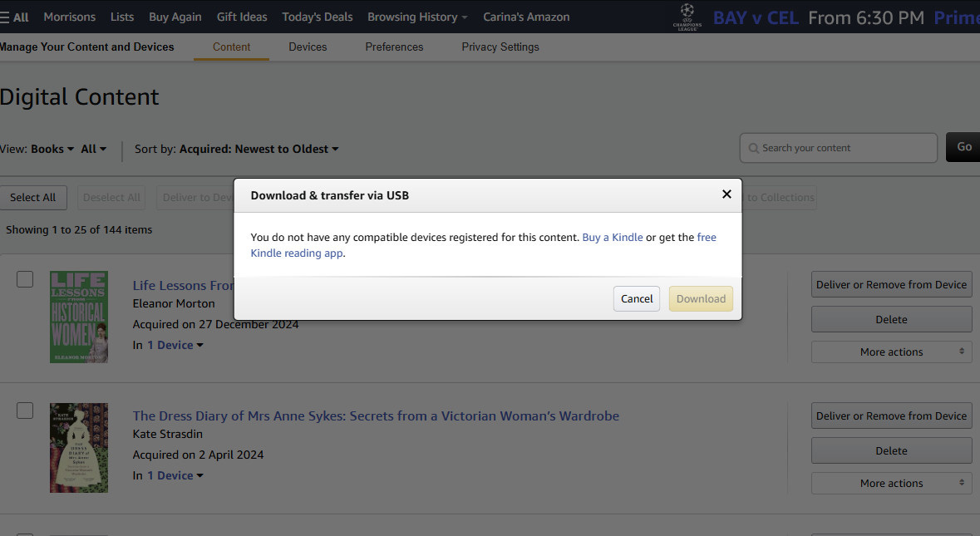Open the Life Lessons book cover thumbnail
The height and width of the screenshot is (536, 980).
tap(79, 317)
